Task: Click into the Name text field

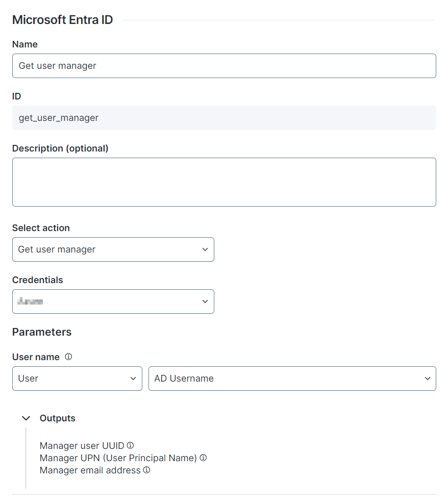Action: tap(224, 66)
